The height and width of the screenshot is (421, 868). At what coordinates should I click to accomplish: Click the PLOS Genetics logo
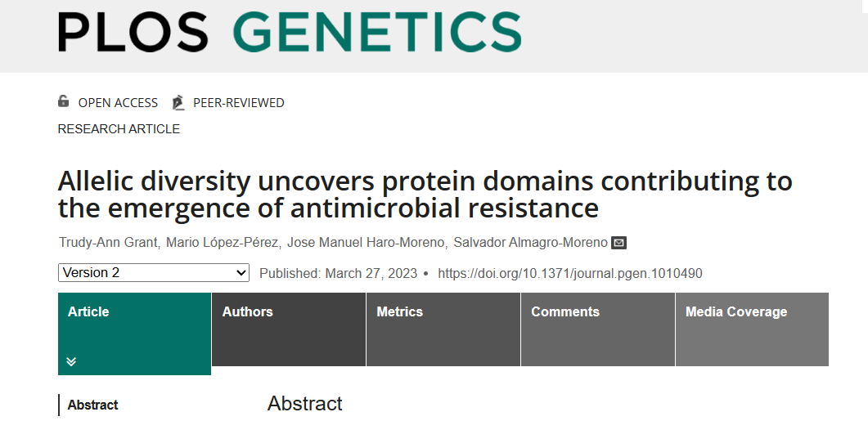click(x=290, y=32)
